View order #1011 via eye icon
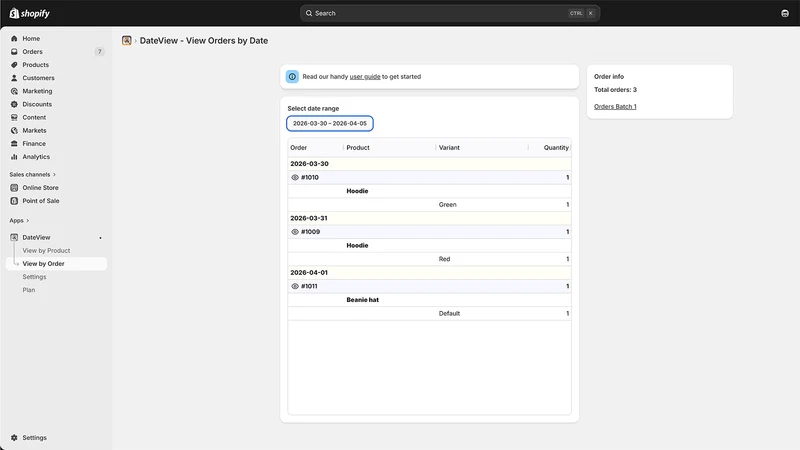Screen dimensions: 800x450 click(295, 286)
